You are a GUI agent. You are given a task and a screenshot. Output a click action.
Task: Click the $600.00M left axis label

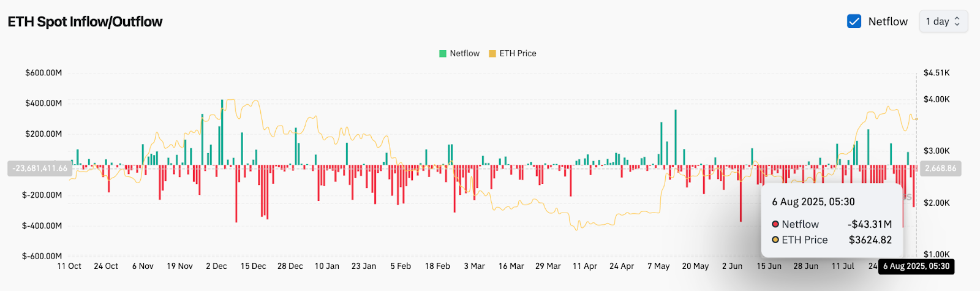[43, 73]
